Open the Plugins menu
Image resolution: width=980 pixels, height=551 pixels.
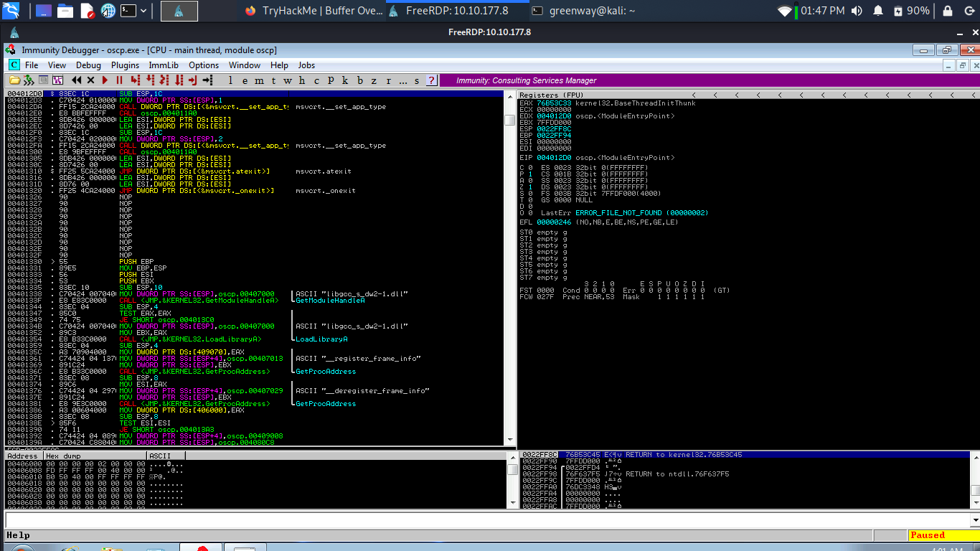(x=124, y=65)
